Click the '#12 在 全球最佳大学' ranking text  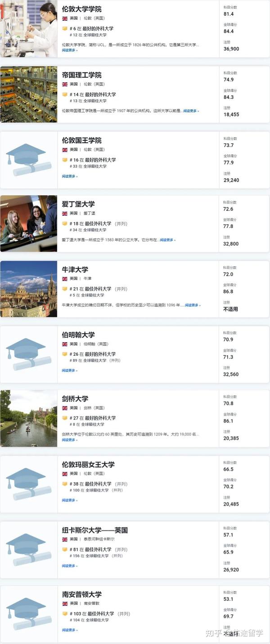coord(88,35)
